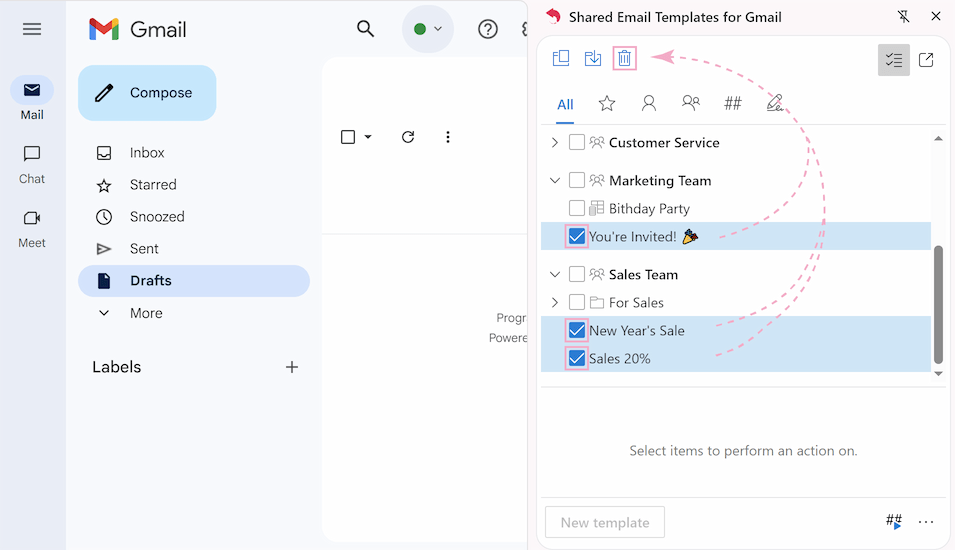Click the export selected templates icon
The height and width of the screenshot is (550, 955).
pos(593,58)
